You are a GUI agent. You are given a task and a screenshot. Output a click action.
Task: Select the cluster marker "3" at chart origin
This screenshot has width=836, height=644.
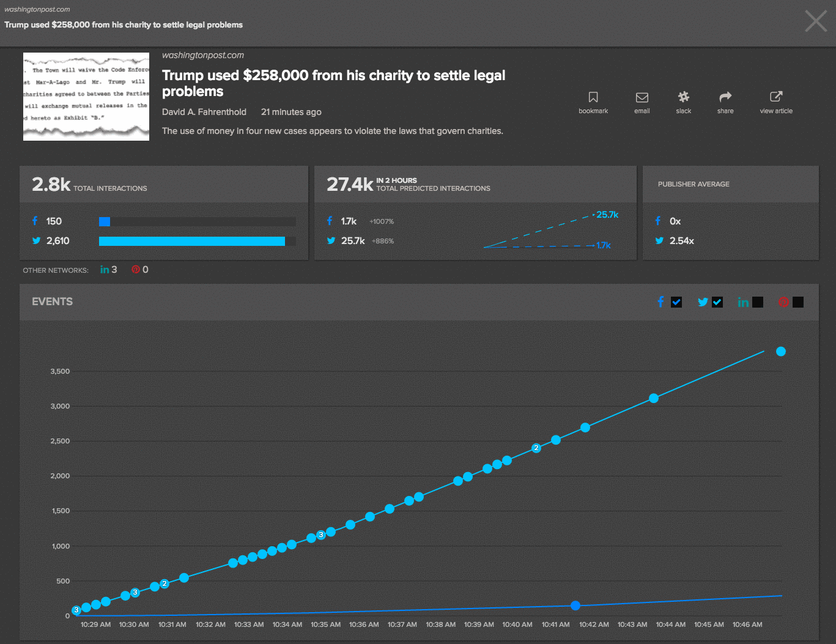tap(76, 610)
